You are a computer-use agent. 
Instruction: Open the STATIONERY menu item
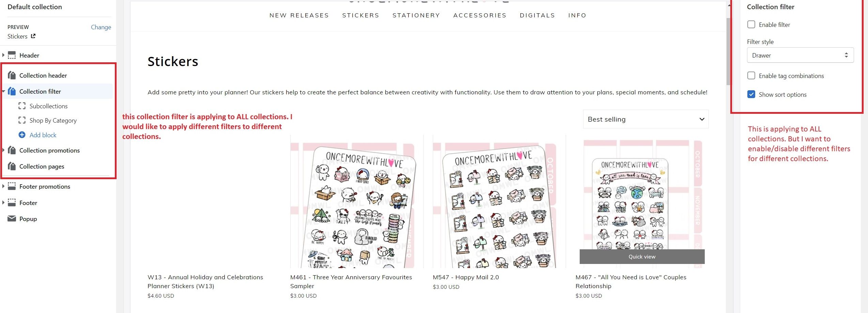coord(416,15)
